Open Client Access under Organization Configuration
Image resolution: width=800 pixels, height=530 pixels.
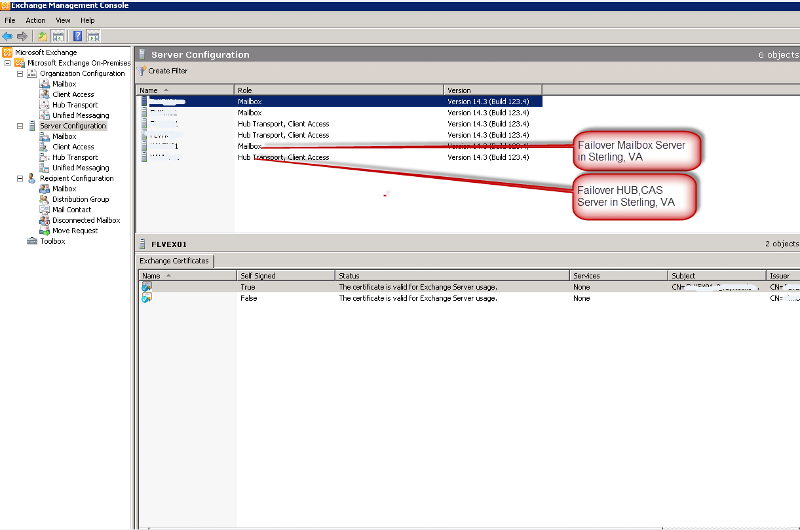point(73,94)
